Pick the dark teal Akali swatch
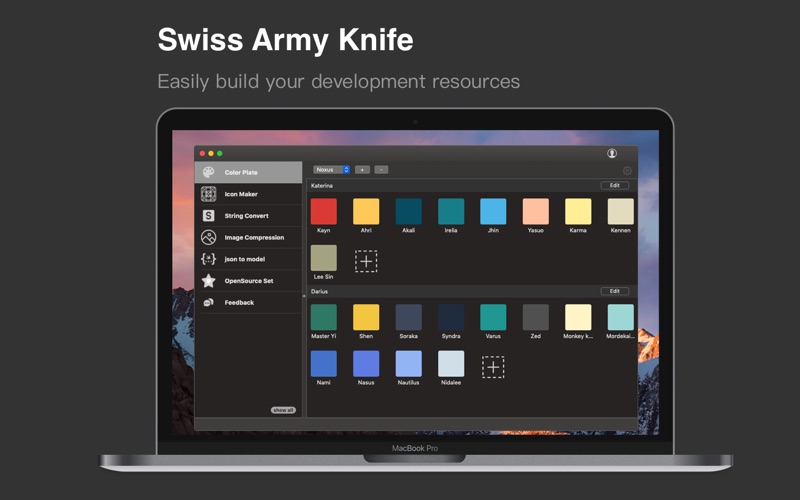The width and height of the screenshot is (800, 500). (408, 211)
